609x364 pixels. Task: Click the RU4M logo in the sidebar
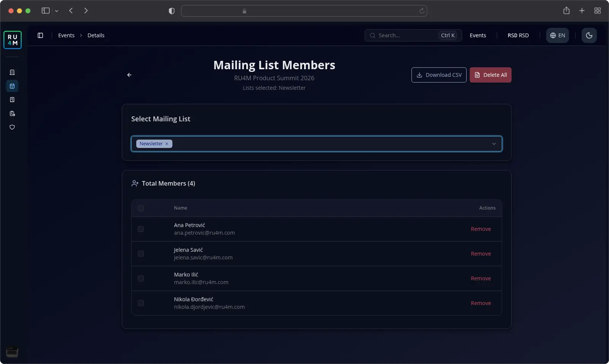13,40
